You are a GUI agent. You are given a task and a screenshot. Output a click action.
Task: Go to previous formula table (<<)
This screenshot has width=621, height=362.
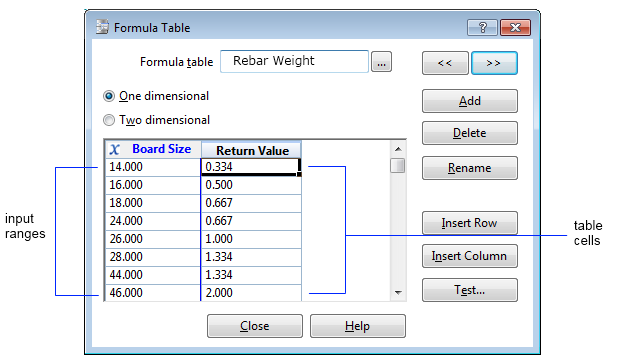click(445, 63)
